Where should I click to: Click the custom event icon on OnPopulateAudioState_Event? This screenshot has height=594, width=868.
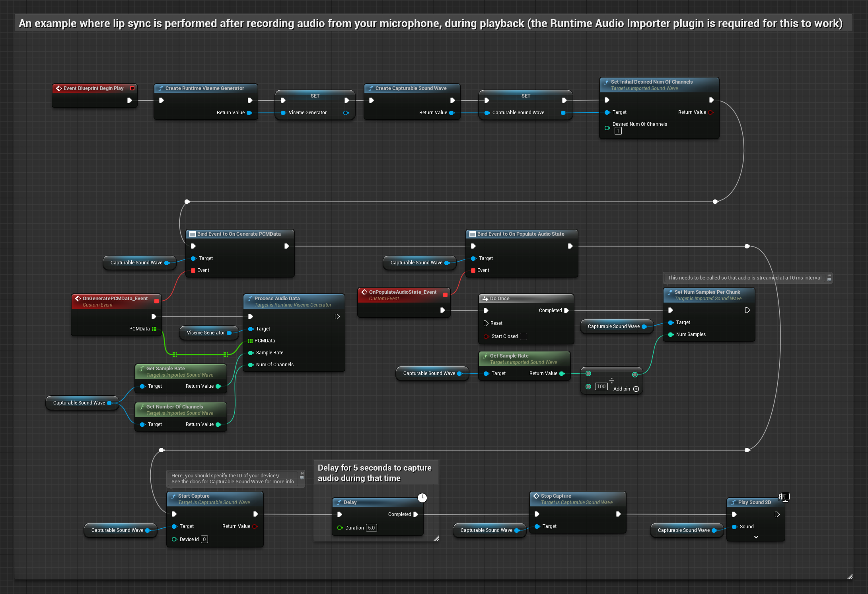click(364, 292)
